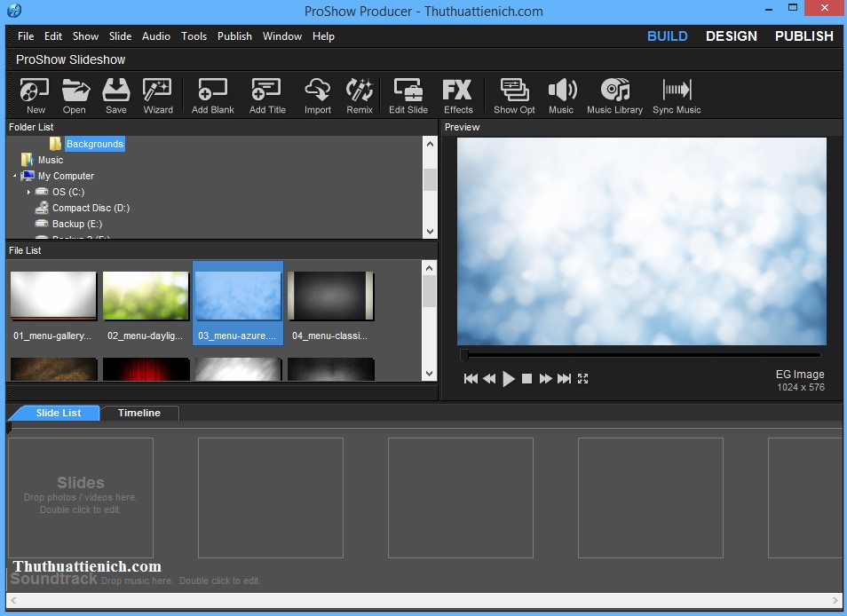Stop the preview playback
Image resolution: width=847 pixels, height=616 pixels.
(x=526, y=378)
